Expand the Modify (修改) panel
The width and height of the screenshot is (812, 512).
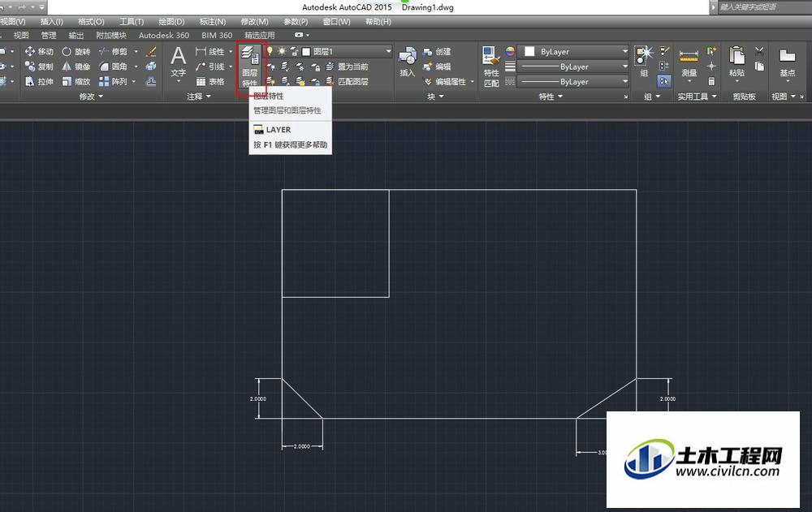pos(91,97)
